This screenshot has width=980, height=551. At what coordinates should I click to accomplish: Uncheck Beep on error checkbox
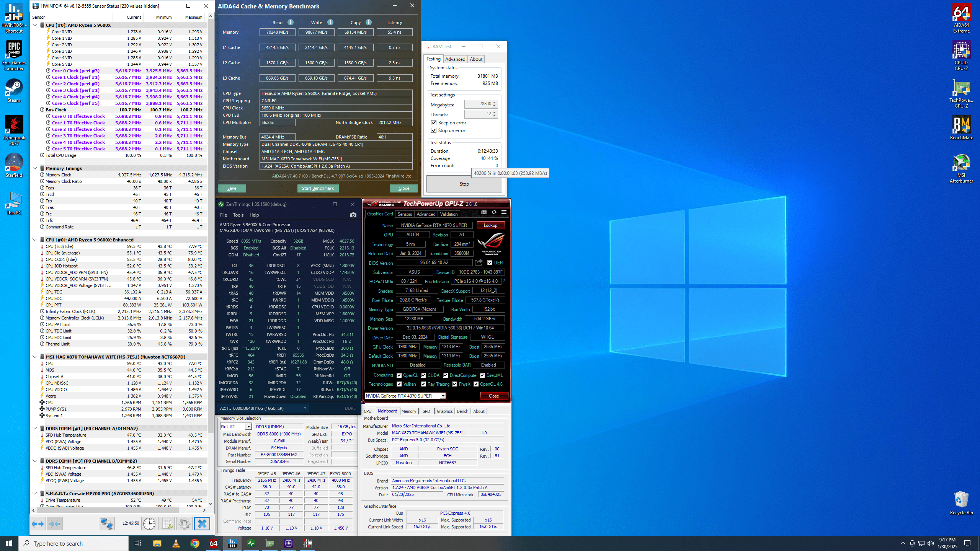434,123
